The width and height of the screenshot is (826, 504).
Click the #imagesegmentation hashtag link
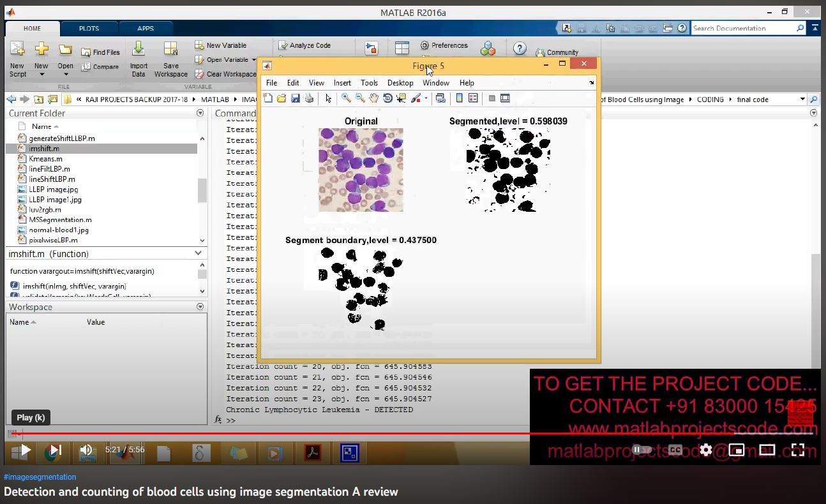pyautogui.click(x=40, y=477)
